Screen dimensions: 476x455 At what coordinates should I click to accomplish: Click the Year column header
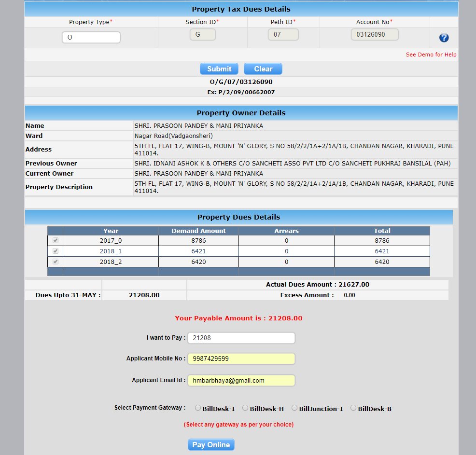(x=111, y=231)
